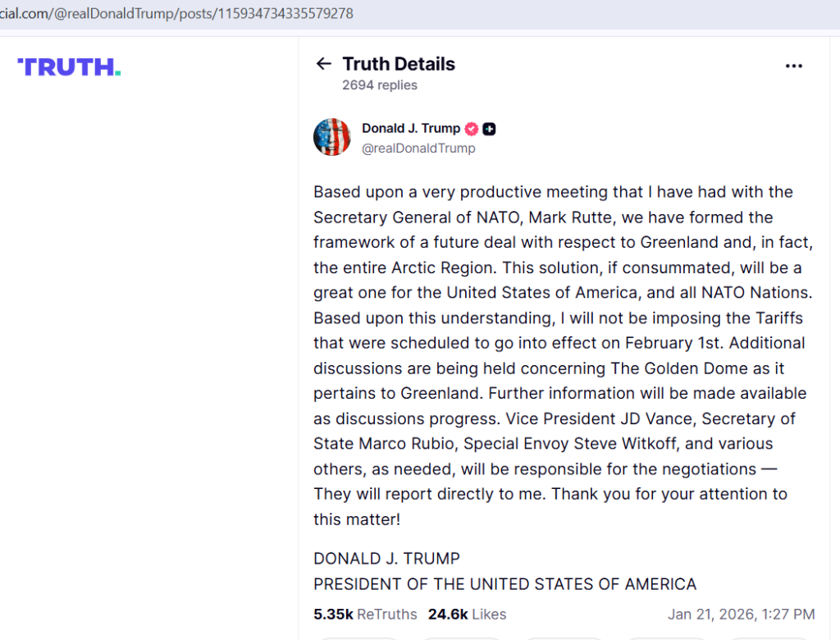Screen dimensions: 840x640
Task: Click the red verified badge icon
Action: click(472, 129)
